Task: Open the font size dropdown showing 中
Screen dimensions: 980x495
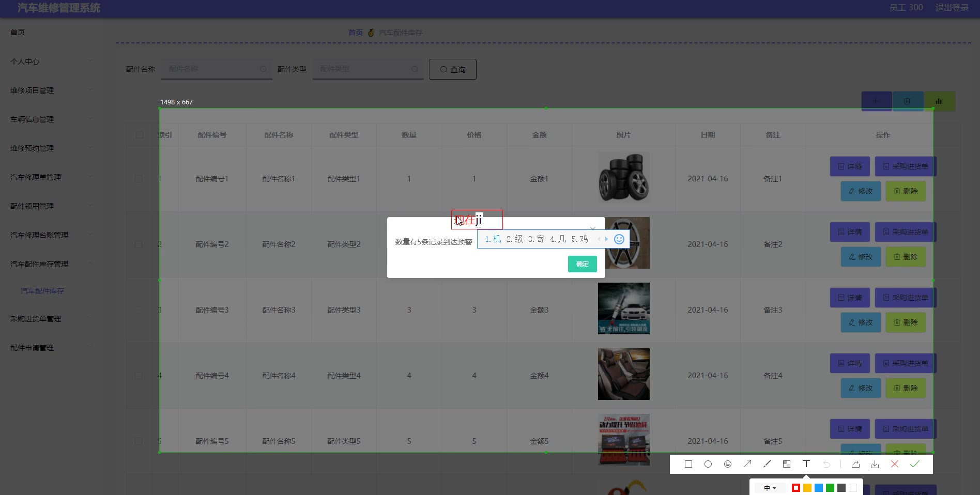Action: 770,488
